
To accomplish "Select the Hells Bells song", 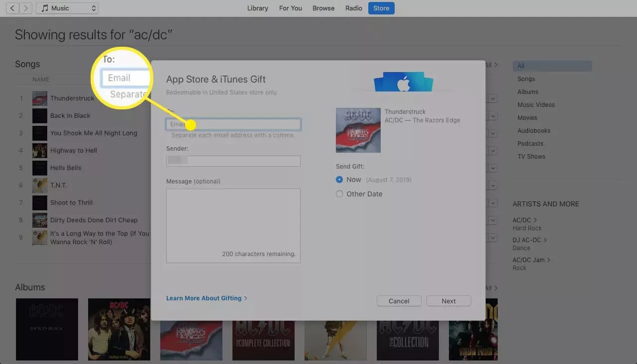I will coord(66,168).
